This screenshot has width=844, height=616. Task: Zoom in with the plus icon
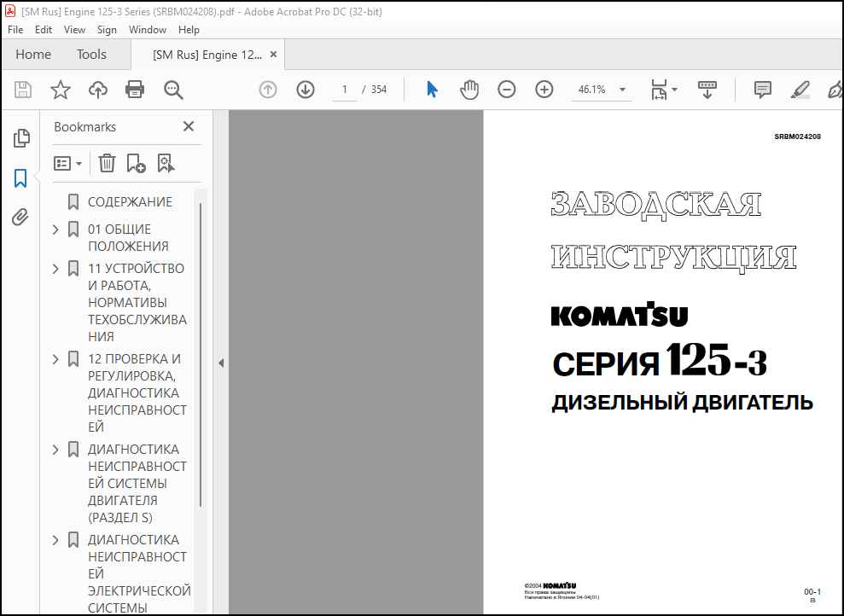(x=544, y=90)
